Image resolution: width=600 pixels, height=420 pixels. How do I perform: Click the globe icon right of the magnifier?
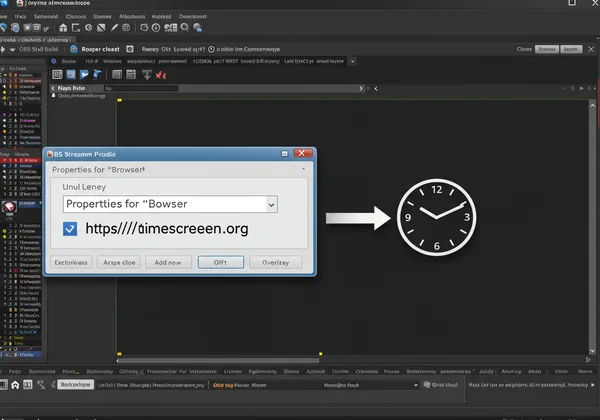197,28
